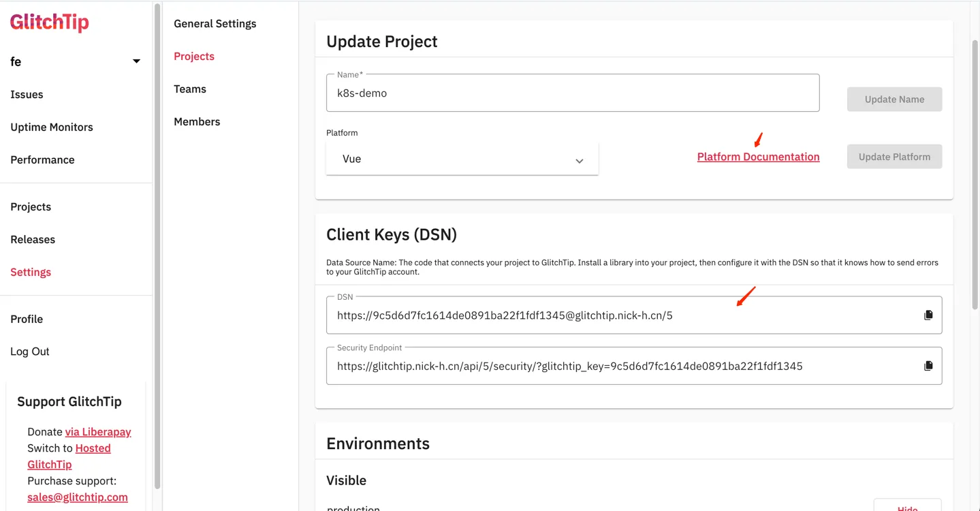This screenshot has width=980, height=511.
Task: Copy the DSN value with its copy icon
Action: pos(928,315)
